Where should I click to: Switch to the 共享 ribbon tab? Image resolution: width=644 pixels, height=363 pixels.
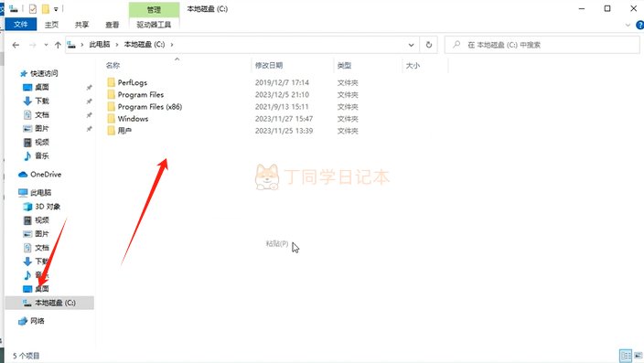(81, 25)
